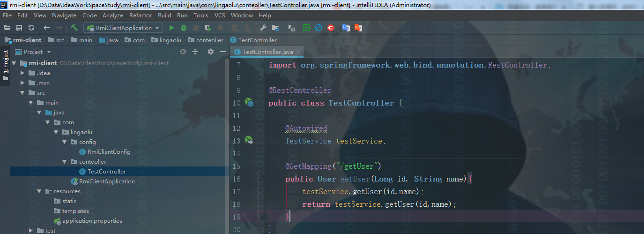Select RmiClientApplication in the project tree
This screenshot has height=234, width=644.
coord(103,181)
